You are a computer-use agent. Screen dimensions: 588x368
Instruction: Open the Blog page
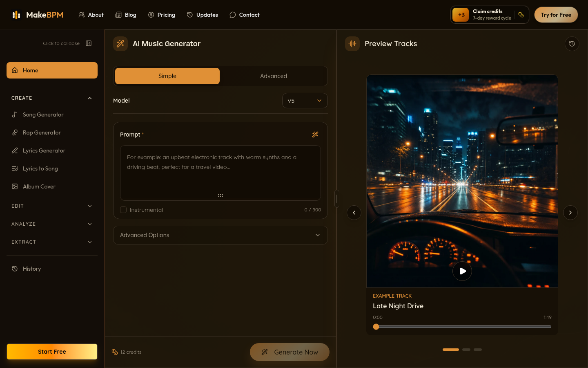click(x=126, y=15)
